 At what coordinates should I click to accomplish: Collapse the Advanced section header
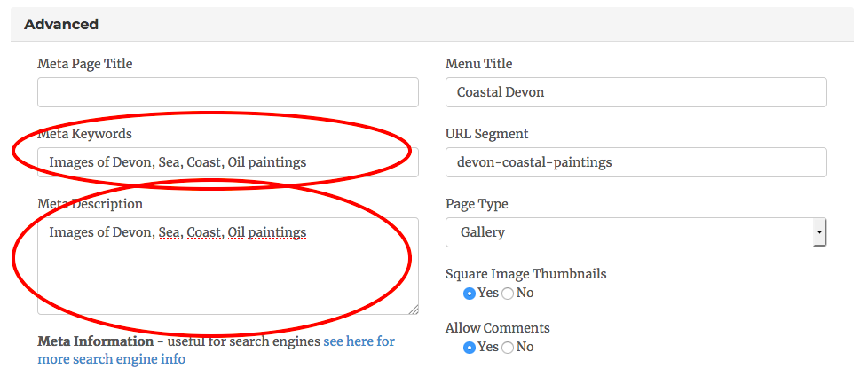[61, 24]
